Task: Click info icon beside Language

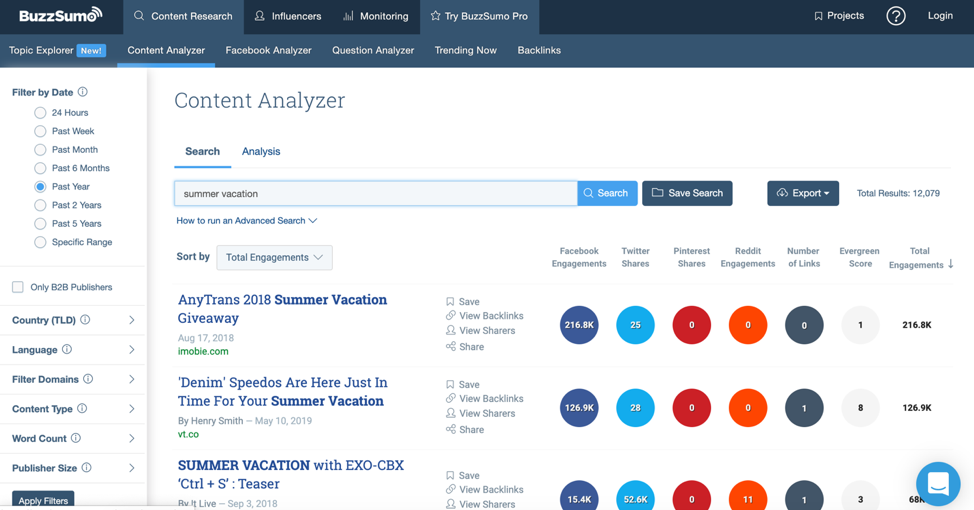Action: 67,350
